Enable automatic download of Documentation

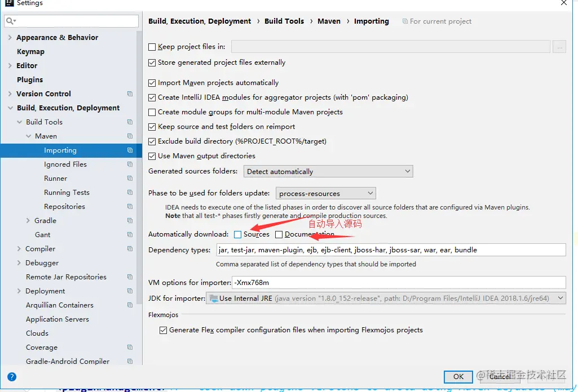click(x=279, y=234)
